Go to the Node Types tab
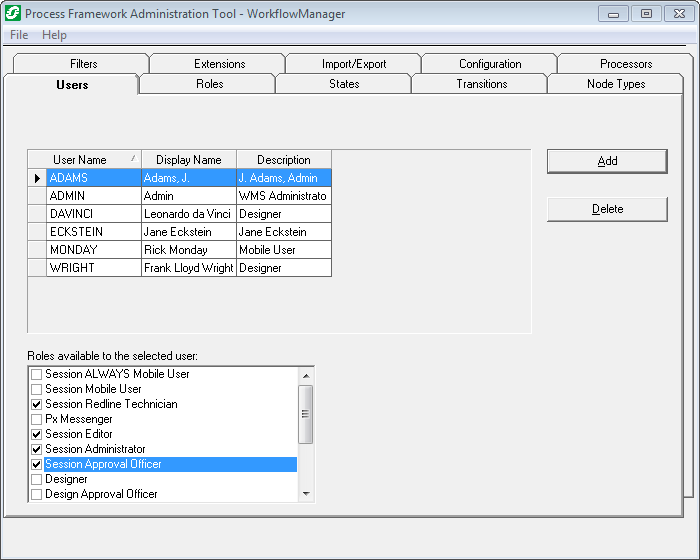Image resolution: width=700 pixels, height=560 pixels. tap(616, 84)
